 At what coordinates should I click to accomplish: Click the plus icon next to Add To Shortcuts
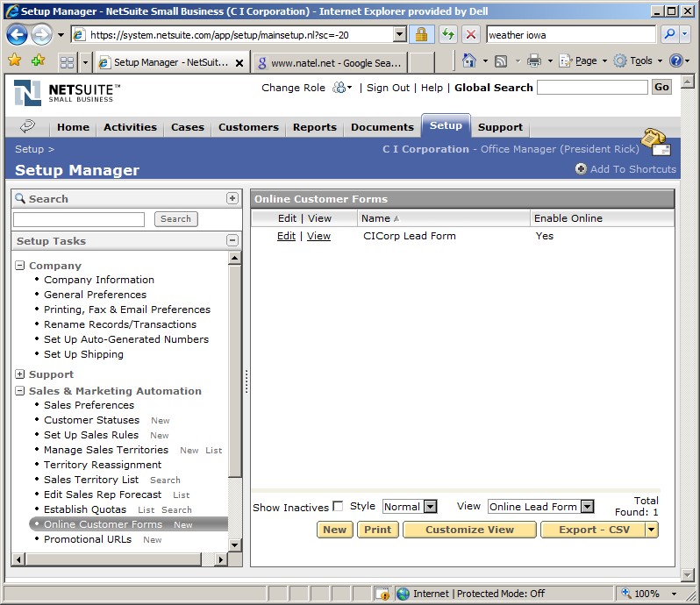coord(581,169)
